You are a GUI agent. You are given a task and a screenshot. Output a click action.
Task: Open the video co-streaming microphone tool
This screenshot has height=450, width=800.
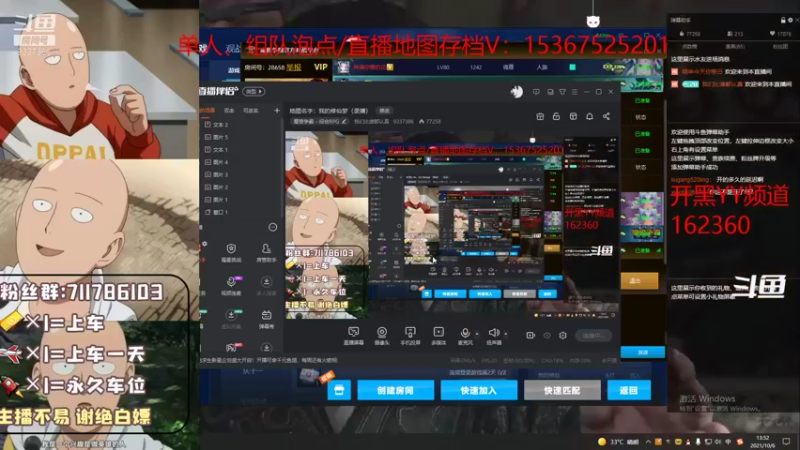[x=231, y=285]
